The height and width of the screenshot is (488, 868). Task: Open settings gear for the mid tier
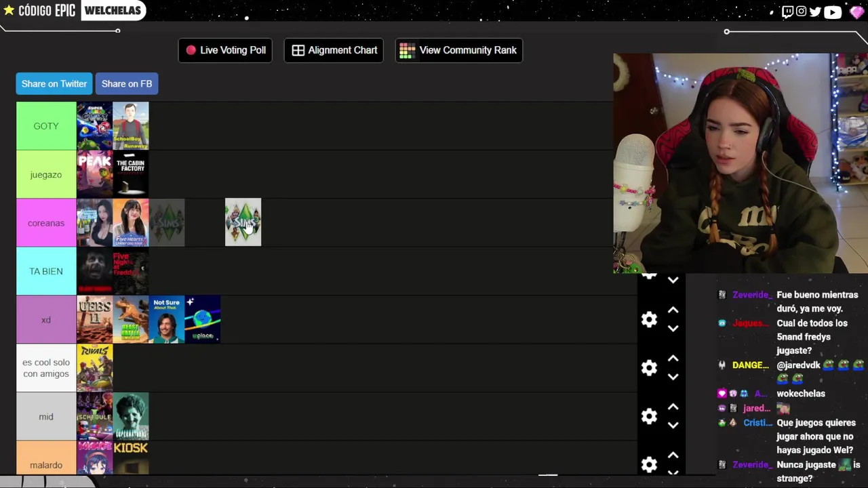point(649,416)
